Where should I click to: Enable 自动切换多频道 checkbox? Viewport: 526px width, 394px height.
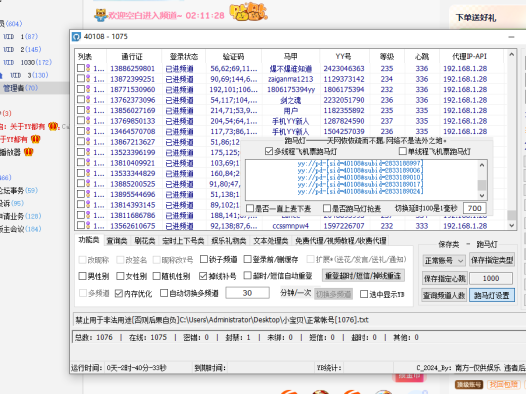[x=164, y=293]
